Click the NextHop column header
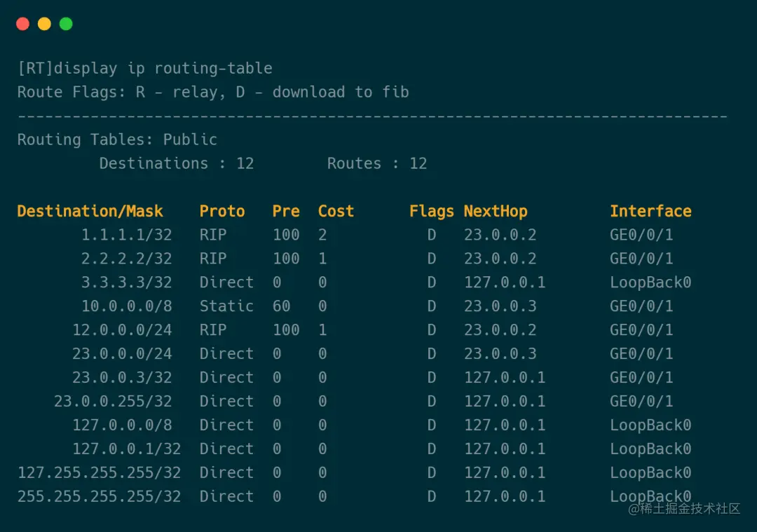The width and height of the screenshot is (757, 532). click(x=496, y=211)
